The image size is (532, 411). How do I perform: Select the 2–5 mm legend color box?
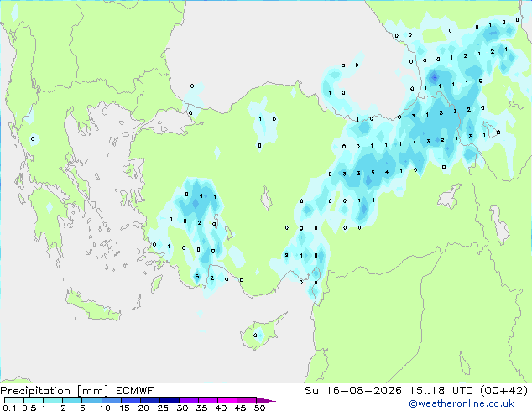click(x=72, y=400)
